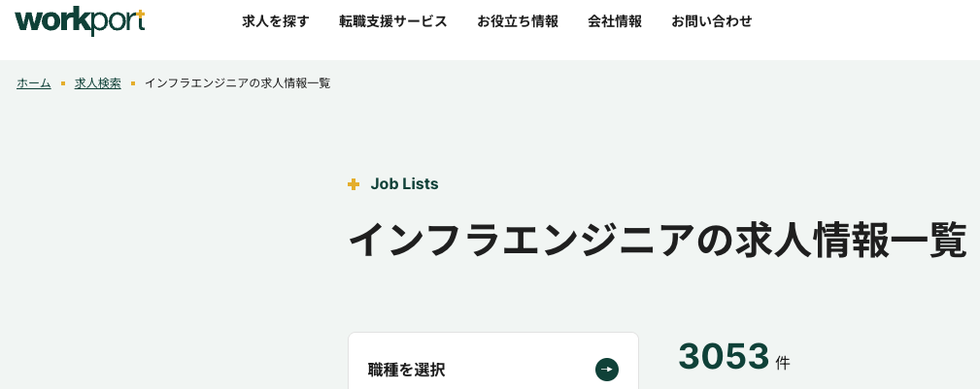The height and width of the screenshot is (389, 980).
Task: Click the 件 unit next to the count
Action: [783, 363]
